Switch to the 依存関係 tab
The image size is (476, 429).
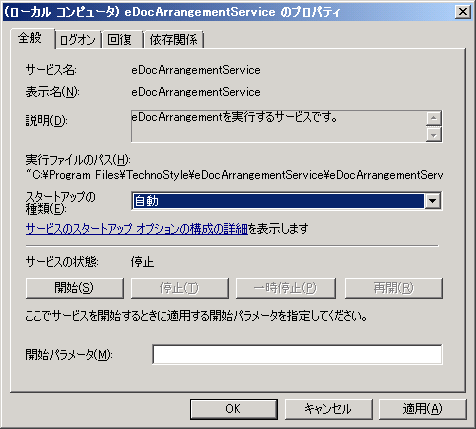[174, 40]
